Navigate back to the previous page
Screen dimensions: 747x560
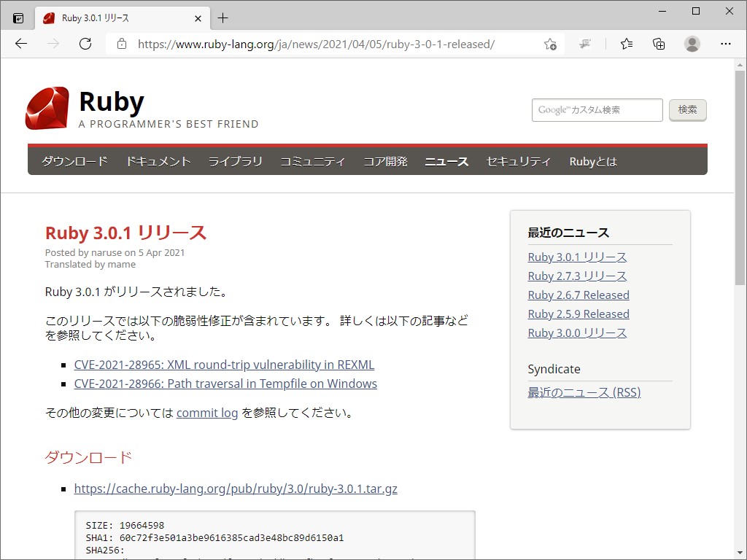[20, 44]
